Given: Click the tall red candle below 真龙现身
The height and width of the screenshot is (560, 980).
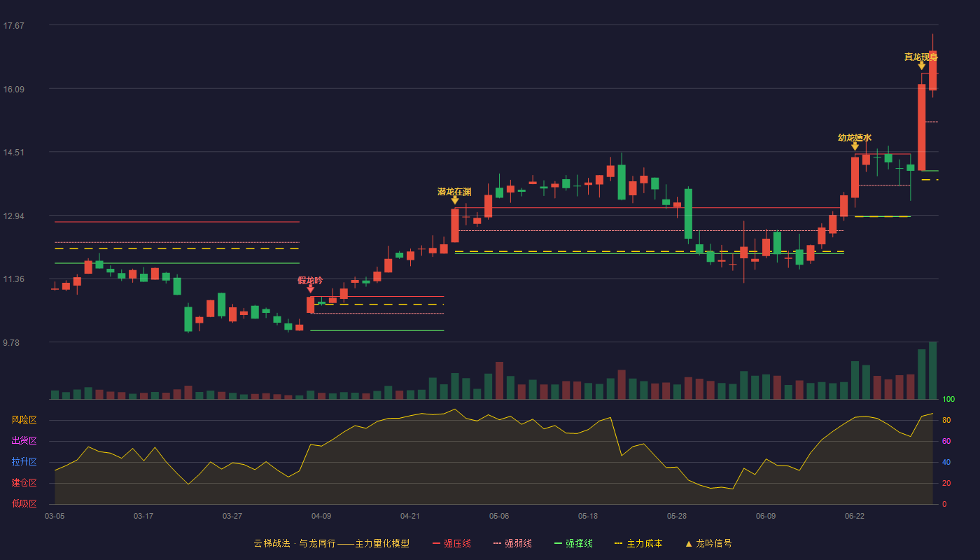Looking at the screenshot, I should (922, 127).
